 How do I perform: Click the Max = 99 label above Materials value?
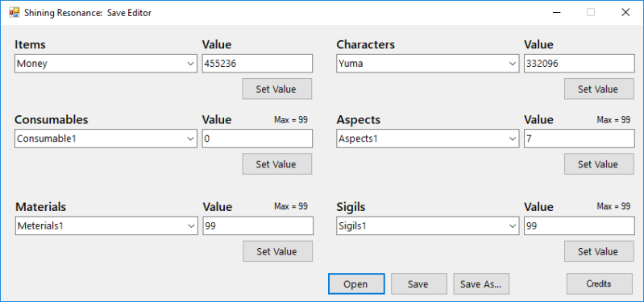coord(291,206)
